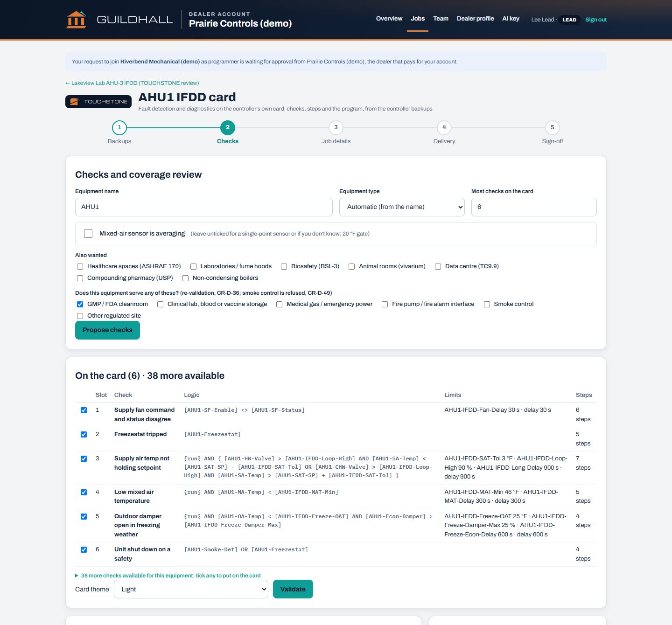Image resolution: width=672 pixels, height=625 pixels.
Task: Untick Unit shut down on a safety row
Action: click(84, 549)
